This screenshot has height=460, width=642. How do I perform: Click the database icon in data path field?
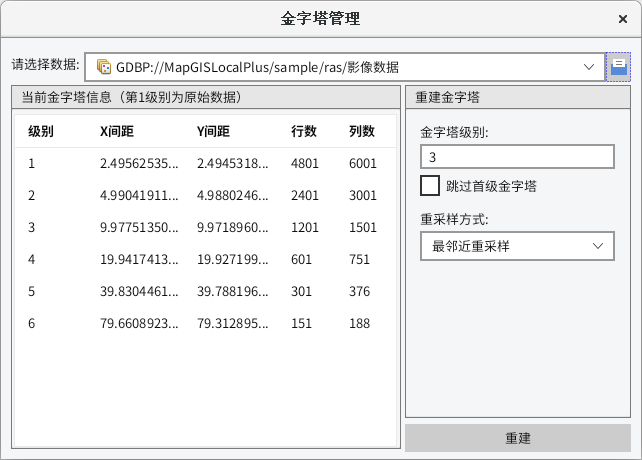pos(103,67)
